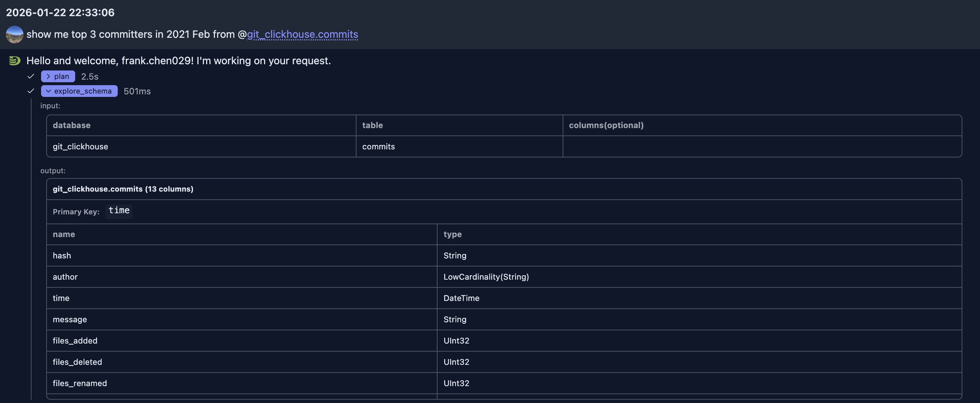Click frank.chen029's profile avatar

[14, 34]
